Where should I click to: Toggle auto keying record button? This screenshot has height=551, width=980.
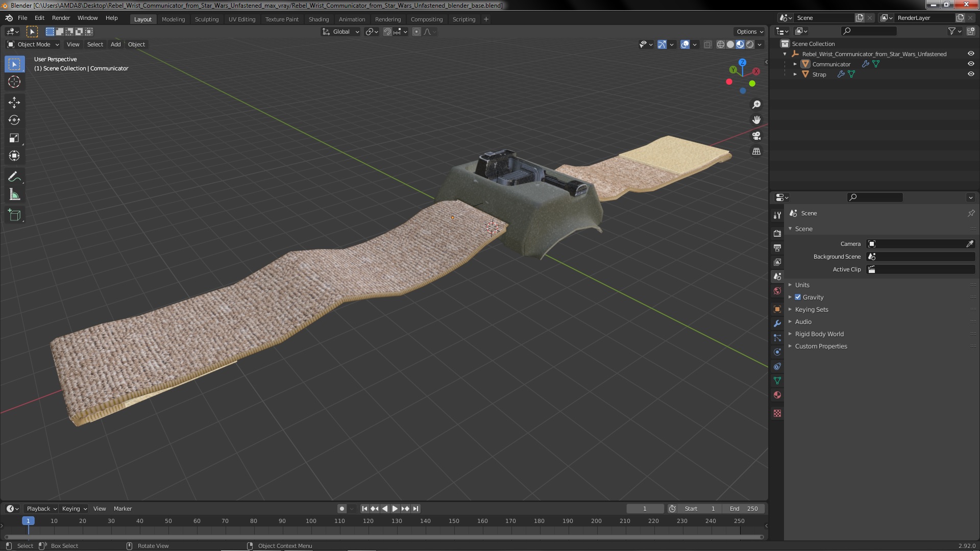click(341, 509)
